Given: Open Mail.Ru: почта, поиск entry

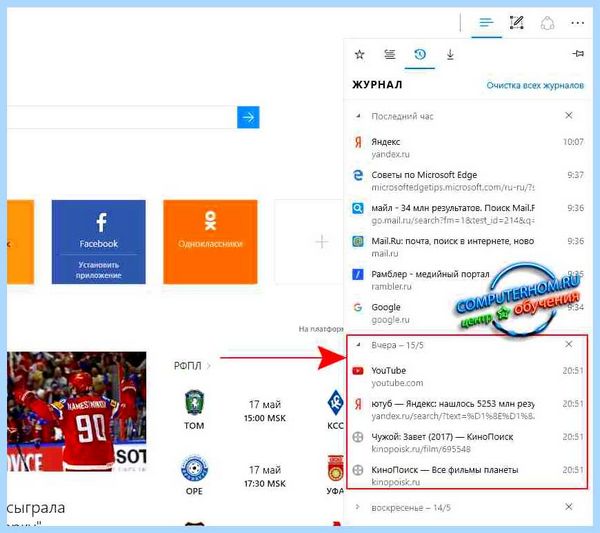Looking at the screenshot, I should tap(468, 247).
